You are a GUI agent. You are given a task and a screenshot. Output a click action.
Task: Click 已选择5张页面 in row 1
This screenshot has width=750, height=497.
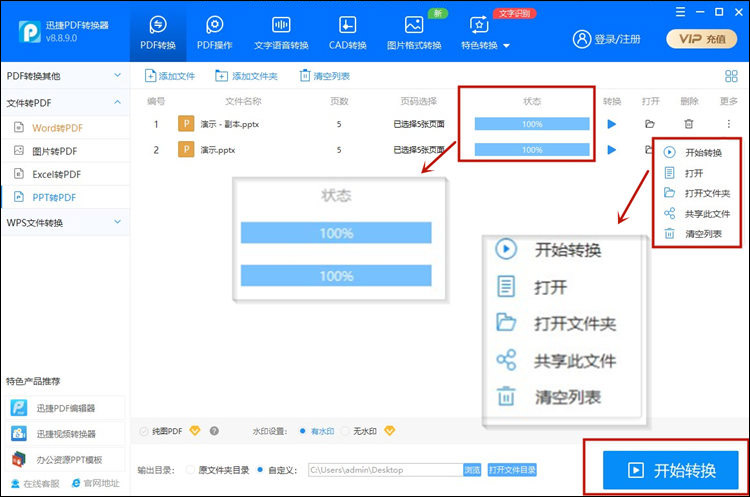tap(419, 124)
